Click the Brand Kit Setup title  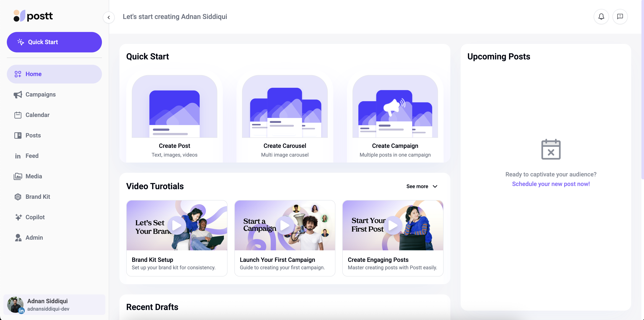pyautogui.click(x=152, y=260)
